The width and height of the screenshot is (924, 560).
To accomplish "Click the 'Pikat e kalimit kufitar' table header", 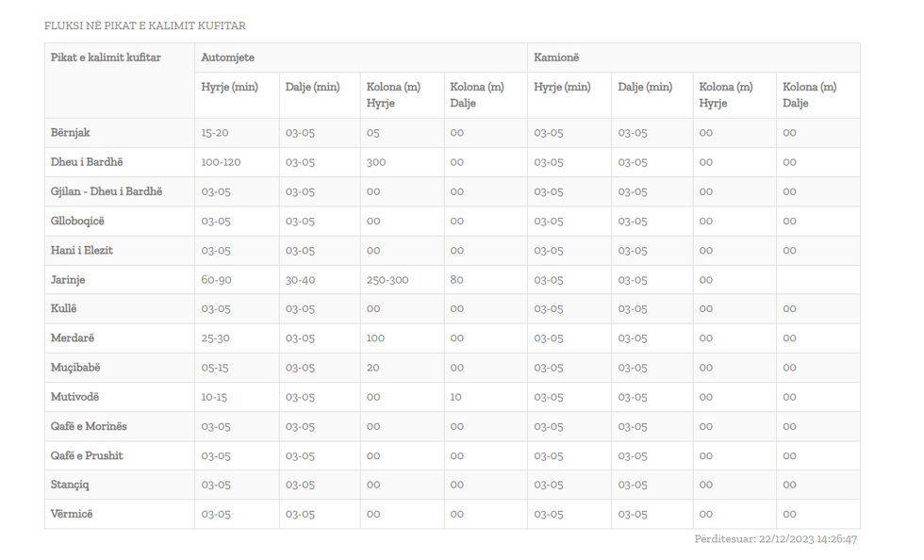I will click(x=106, y=58).
